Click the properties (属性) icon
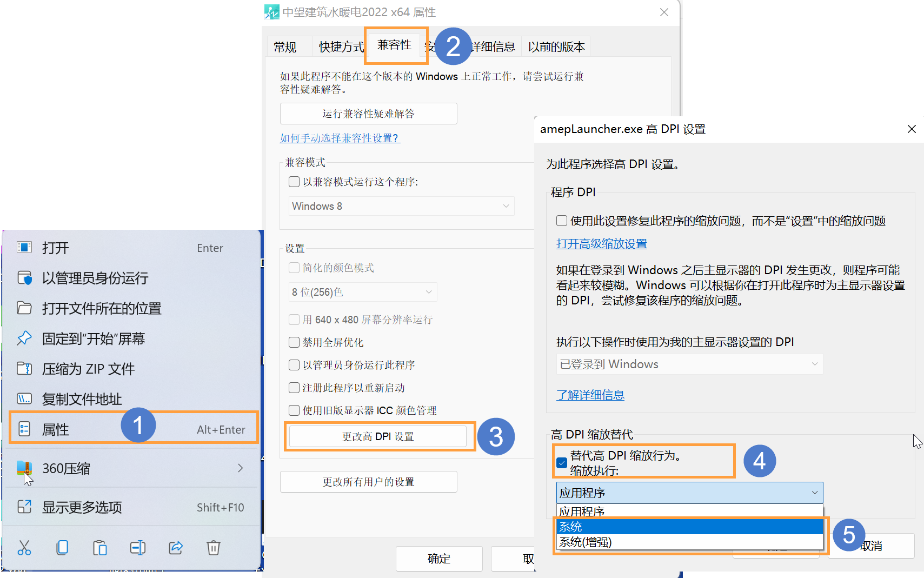This screenshot has width=924, height=578. coord(24,429)
